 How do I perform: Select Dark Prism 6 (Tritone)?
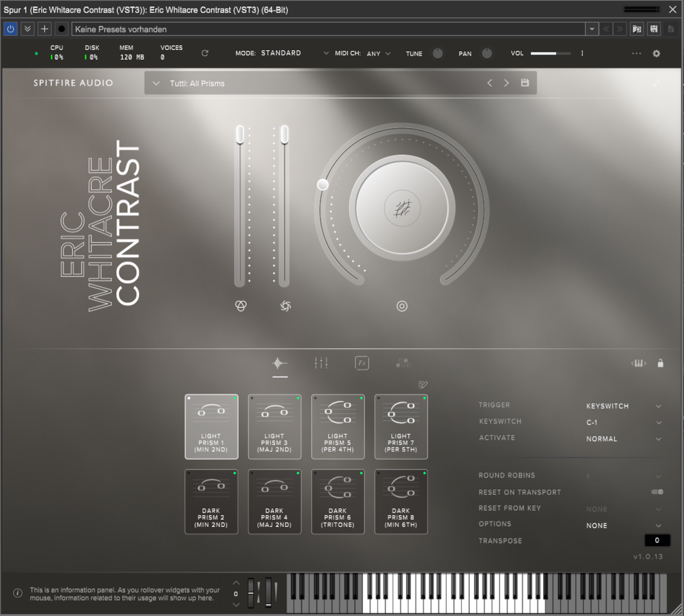tap(338, 501)
